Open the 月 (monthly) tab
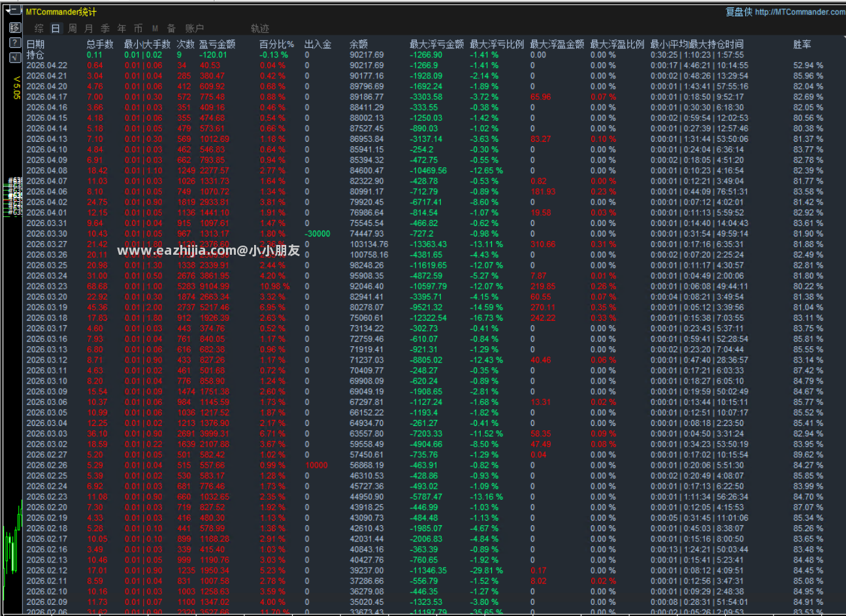 click(x=89, y=28)
